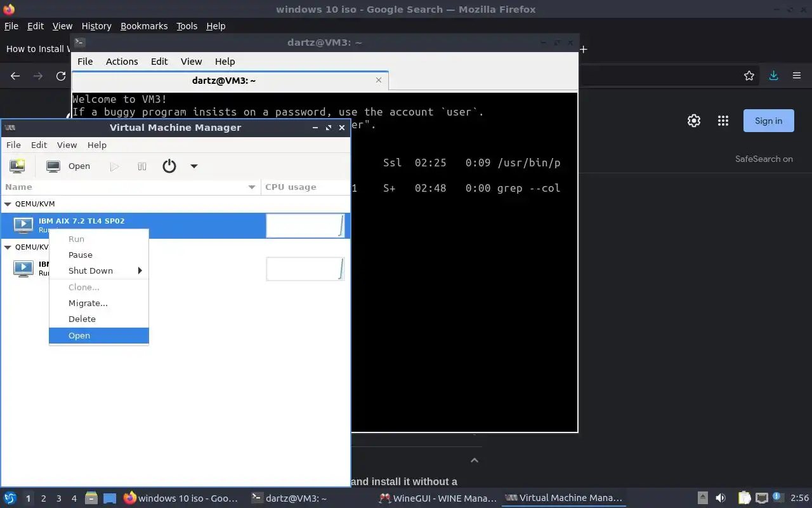
Task: Open Virtual Machine Manager View menu
Action: (x=67, y=145)
